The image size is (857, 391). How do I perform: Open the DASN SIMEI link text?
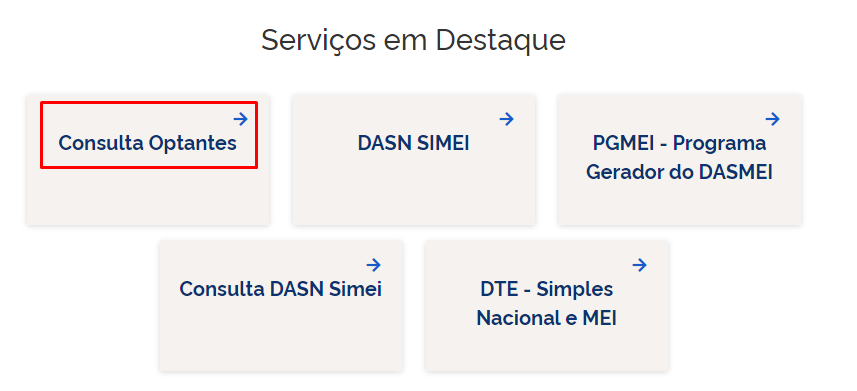[414, 143]
